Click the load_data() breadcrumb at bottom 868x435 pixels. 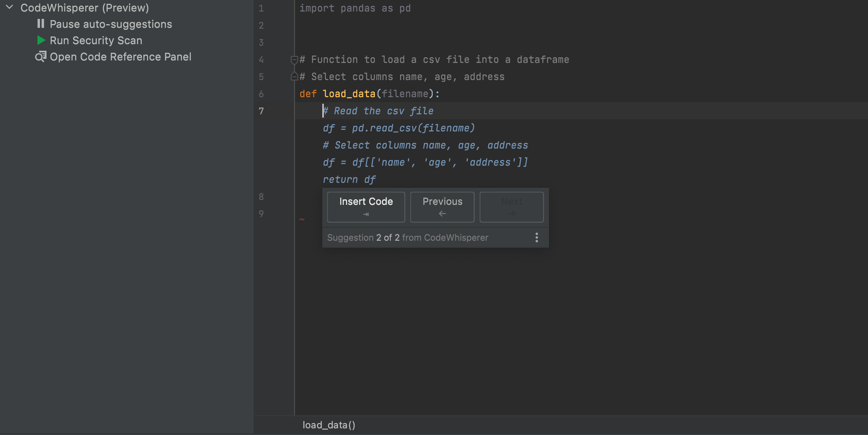pos(329,425)
